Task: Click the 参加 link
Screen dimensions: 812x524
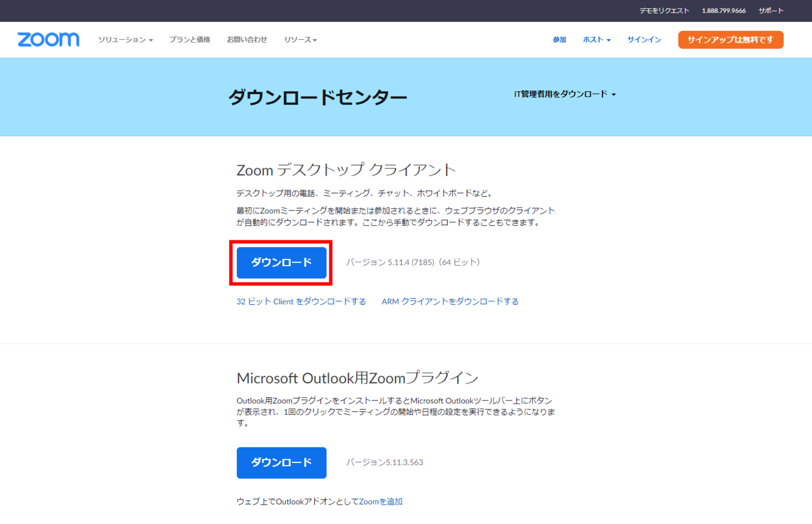Action: (x=559, y=40)
